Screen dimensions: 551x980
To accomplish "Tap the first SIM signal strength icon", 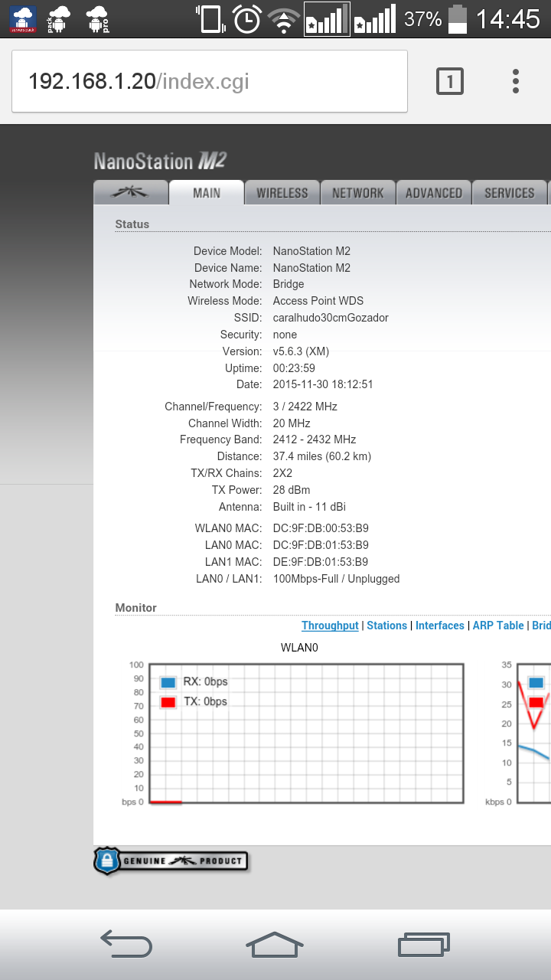I will (x=327, y=19).
